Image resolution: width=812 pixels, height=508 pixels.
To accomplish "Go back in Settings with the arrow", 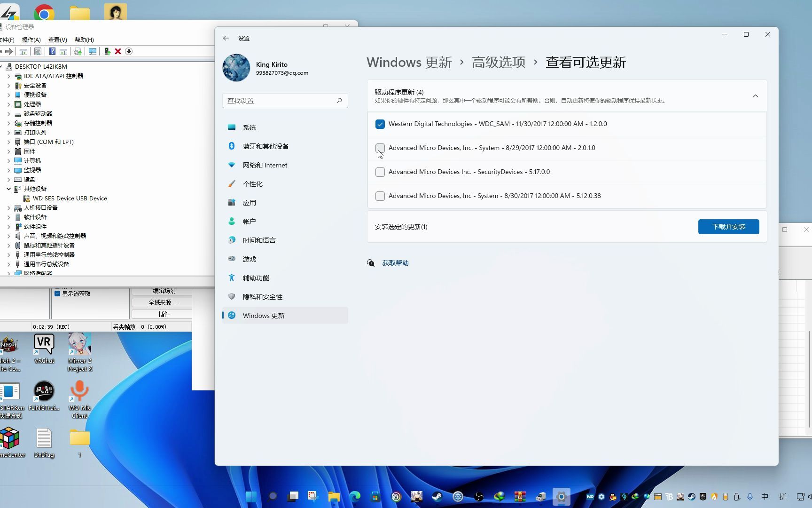I will 226,38.
